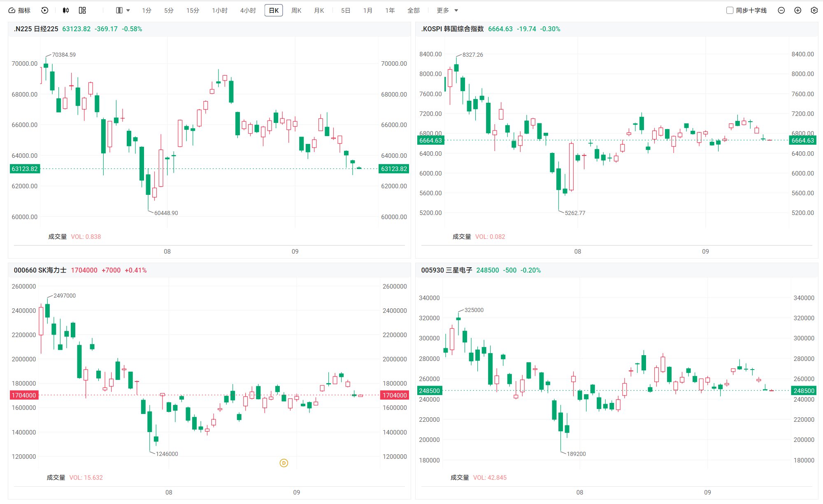Expand the column layout dropdown arrow
Screen dimensions: 823x504
point(128,10)
